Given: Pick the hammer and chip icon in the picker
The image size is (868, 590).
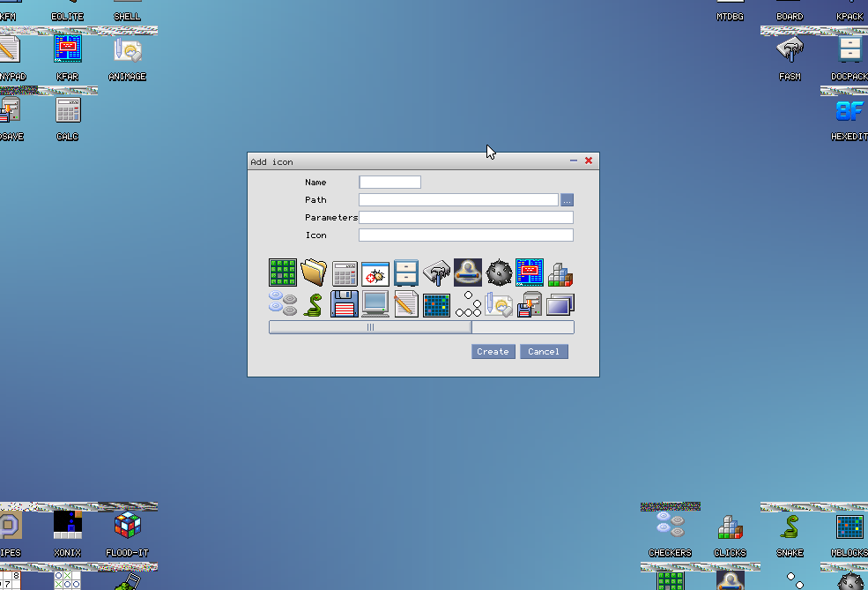Looking at the screenshot, I should tap(437, 273).
